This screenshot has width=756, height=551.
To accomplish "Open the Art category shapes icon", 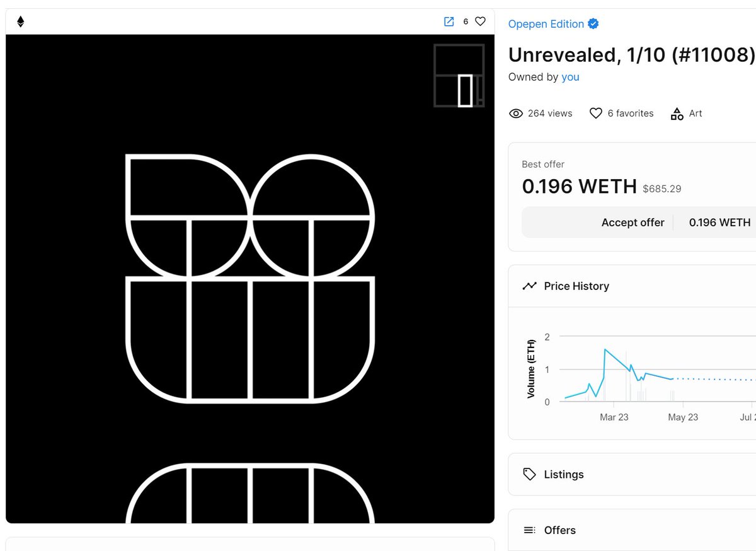I will pyautogui.click(x=677, y=113).
